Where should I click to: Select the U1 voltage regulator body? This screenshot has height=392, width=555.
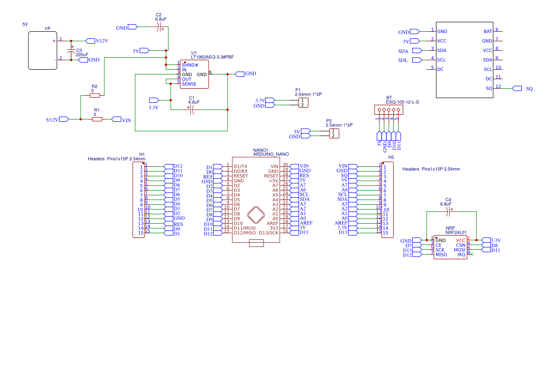(x=194, y=74)
